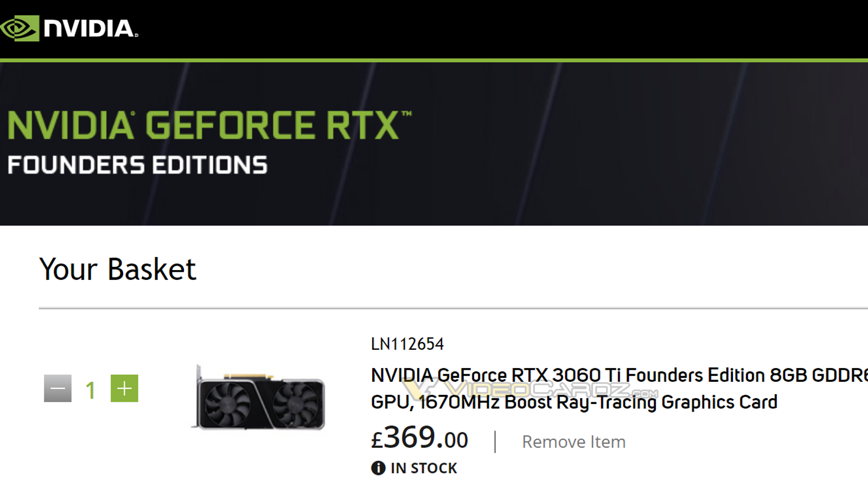The image size is (868, 488).
Task: Open the RTX 3060 Ti product thumbnail
Action: click(x=260, y=399)
